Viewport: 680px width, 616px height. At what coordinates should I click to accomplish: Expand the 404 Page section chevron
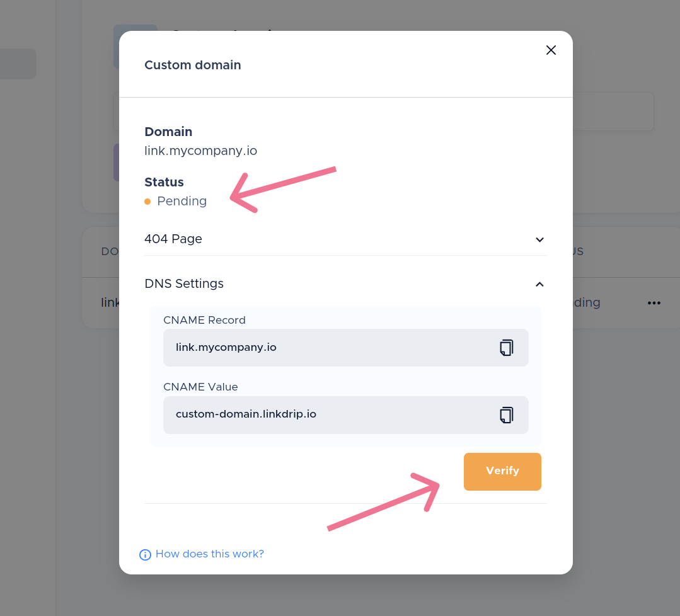pyautogui.click(x=539, y=239)
